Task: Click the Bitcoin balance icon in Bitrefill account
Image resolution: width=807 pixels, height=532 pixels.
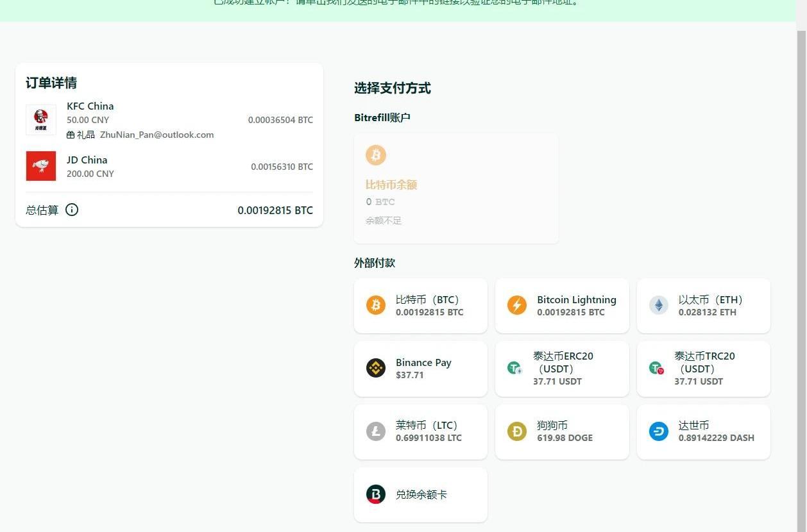Action: click(x=376, y=155)
